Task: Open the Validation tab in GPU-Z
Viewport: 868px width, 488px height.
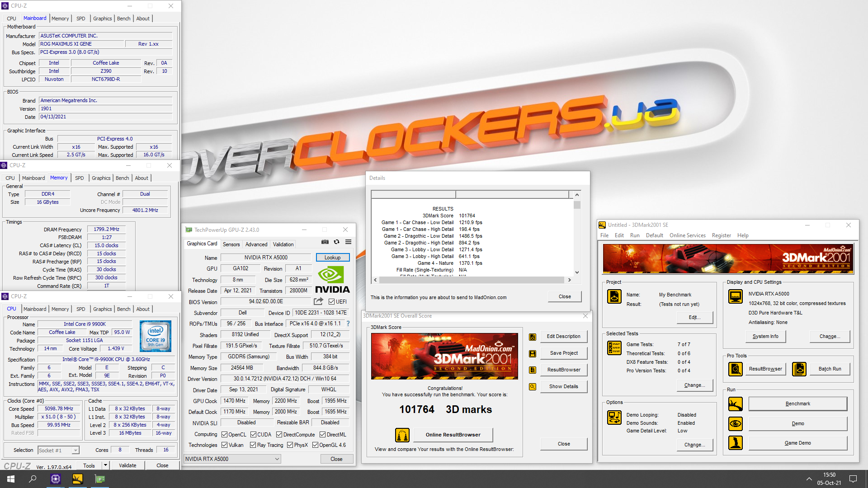Action: pyautogui.click(x=283, y=244)
